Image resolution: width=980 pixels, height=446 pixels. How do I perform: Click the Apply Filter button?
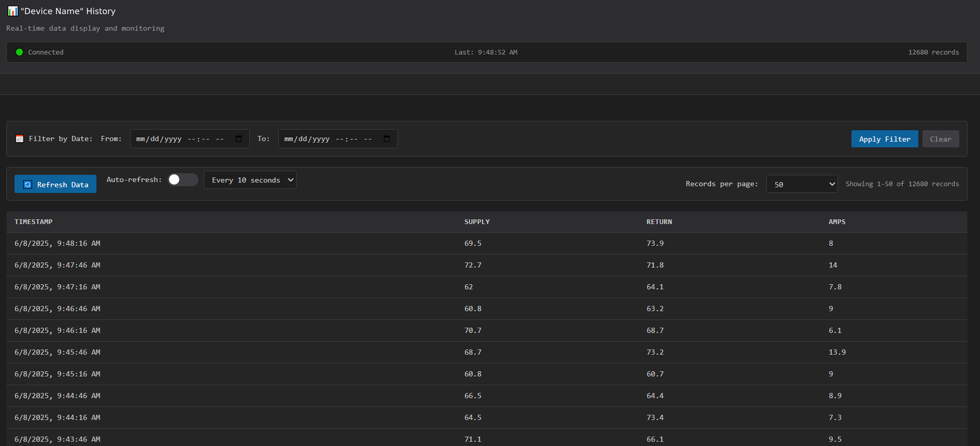pos(884,139)
